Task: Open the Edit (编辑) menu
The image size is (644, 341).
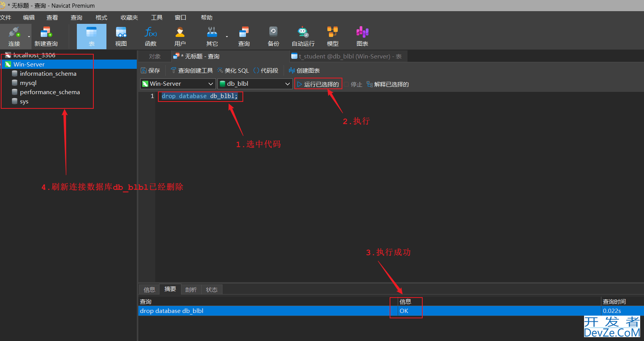Action: click(x=29, y=17)
